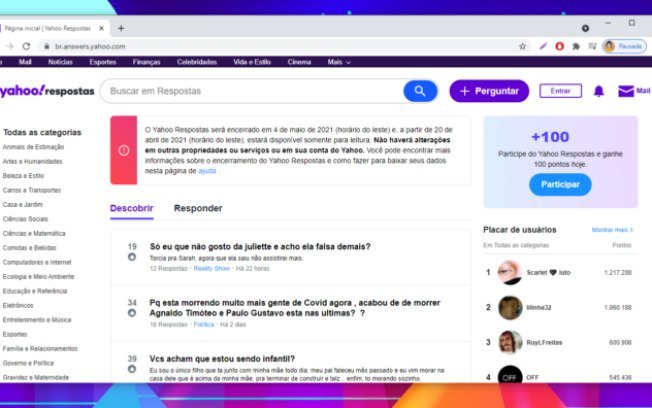Click the pen extension icon in toolbar
This screenshot has width=652, height=408.
tap(543, 46)
